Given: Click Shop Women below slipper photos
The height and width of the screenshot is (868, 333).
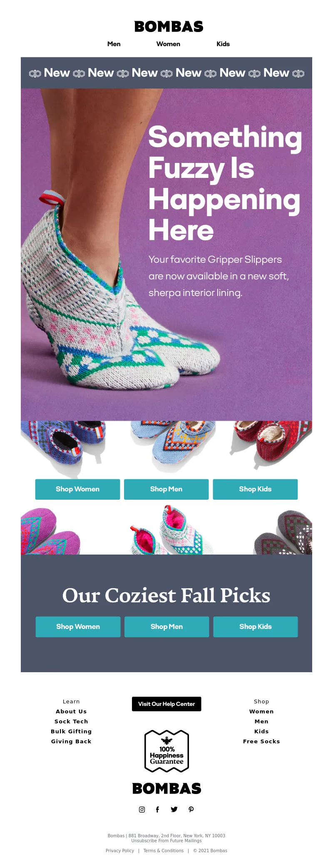Looking at the screenshot, I should pyautogui.click(x=77, y=489).
